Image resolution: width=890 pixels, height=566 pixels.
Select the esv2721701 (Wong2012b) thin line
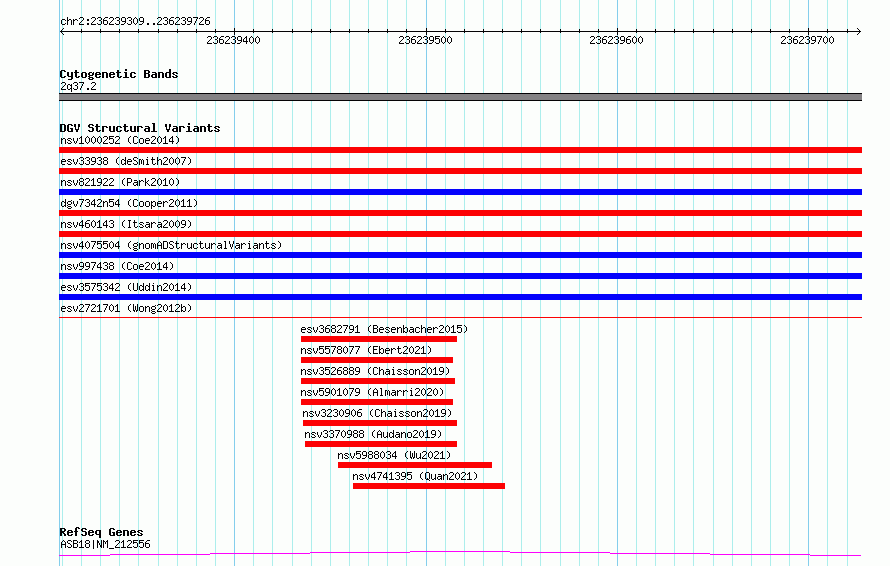[460, 317]
